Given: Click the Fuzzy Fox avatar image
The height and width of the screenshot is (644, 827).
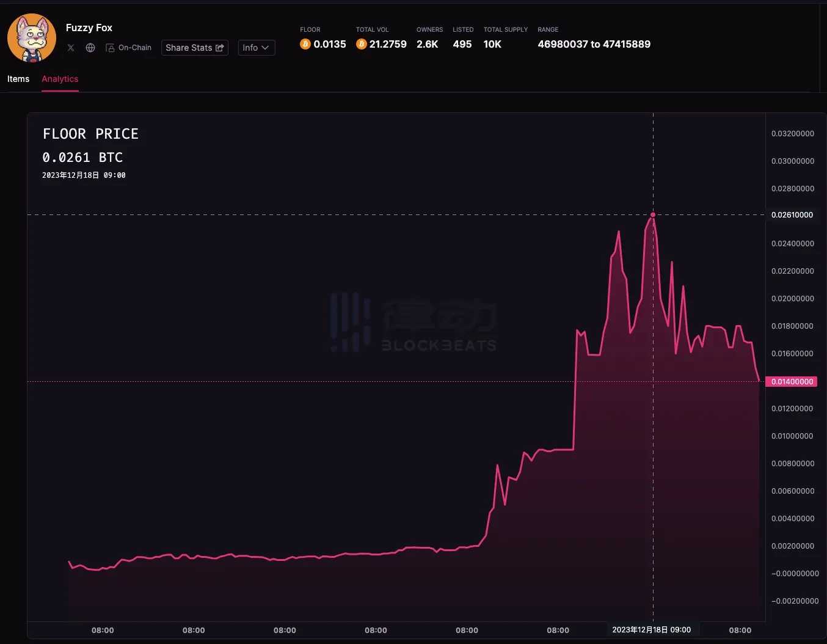Looking at the screenshot, I should [32, 38].
